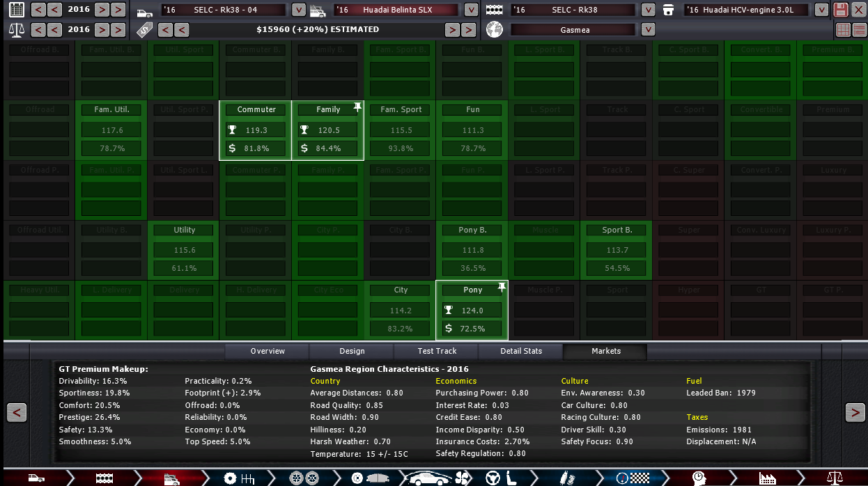Click the previous page arrow at bottom left
Viewport: 868px width, 486px height.
coord(17,412)
